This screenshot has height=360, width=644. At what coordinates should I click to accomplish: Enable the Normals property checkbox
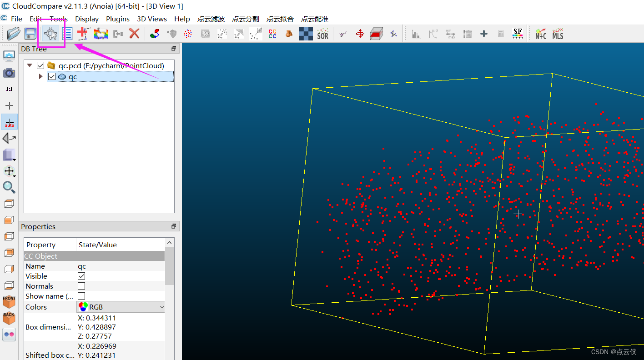(81, 286)
